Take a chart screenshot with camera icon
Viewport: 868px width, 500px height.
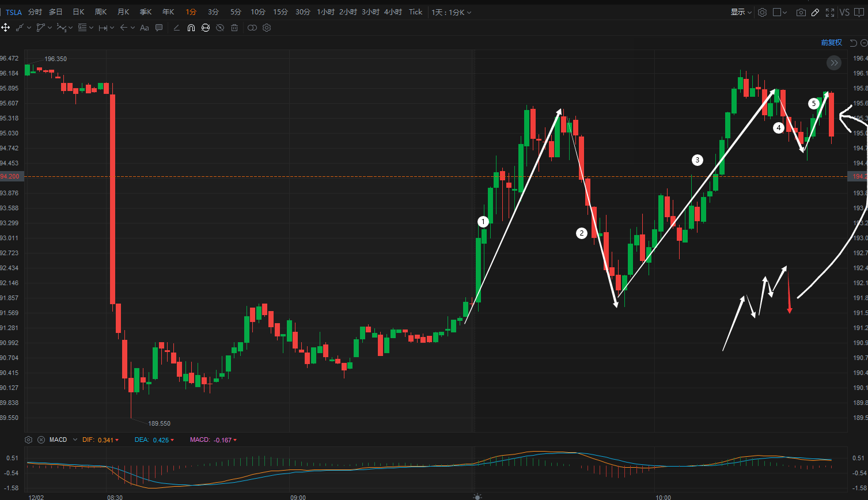click(x=801, y=12)
